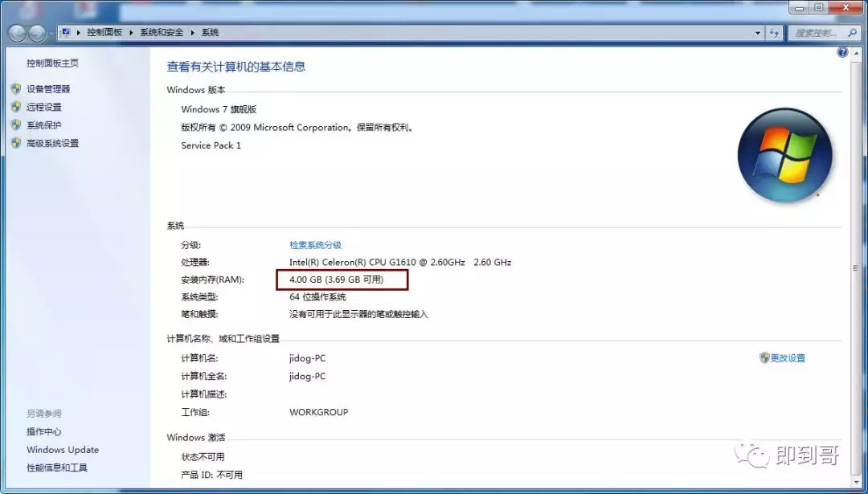
Task: Click the Windows logo image
Action: pos(784,154)
